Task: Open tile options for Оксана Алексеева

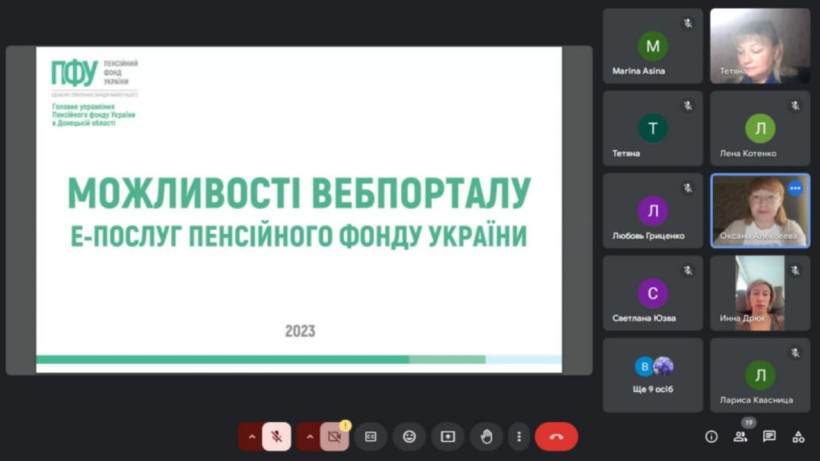Action: pyautogui.click(x=795, y=188)
